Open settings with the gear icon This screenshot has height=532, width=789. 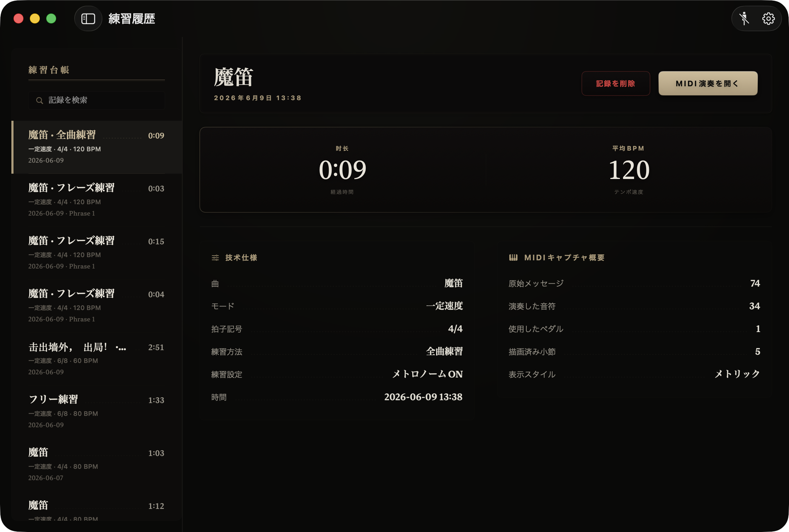point(768,18)
